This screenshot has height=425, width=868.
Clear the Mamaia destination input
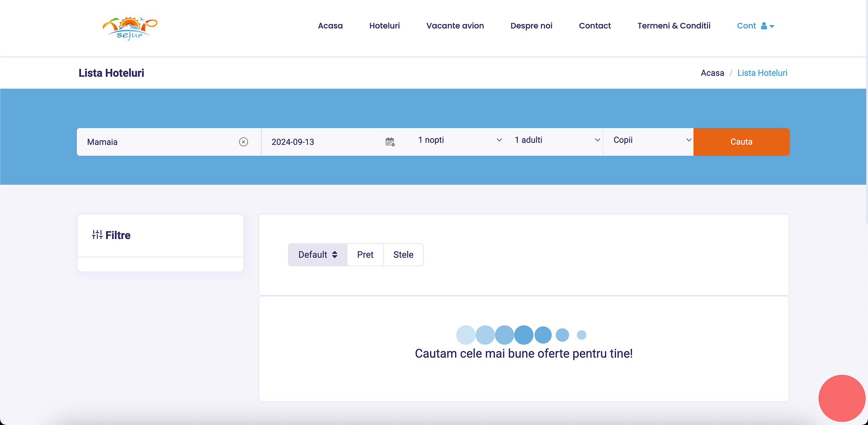pos(244,142)
